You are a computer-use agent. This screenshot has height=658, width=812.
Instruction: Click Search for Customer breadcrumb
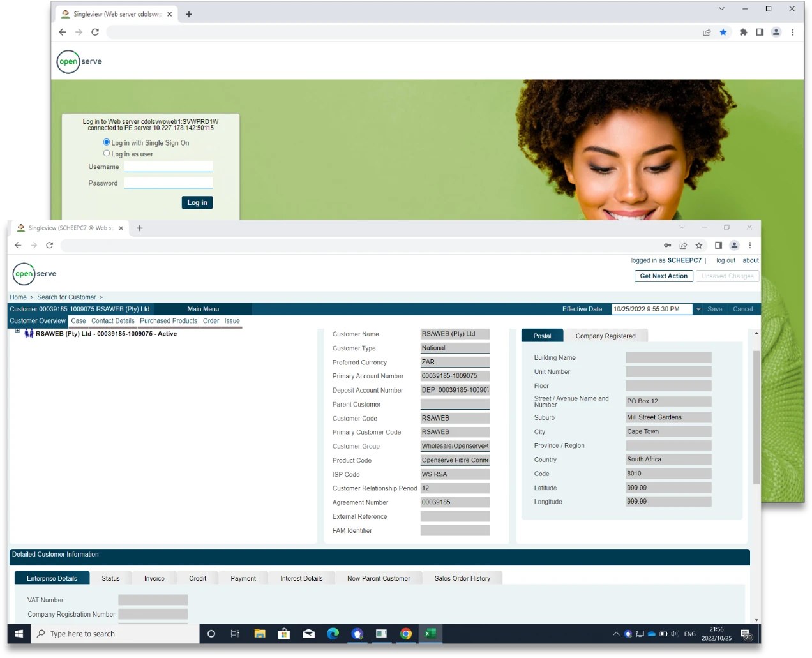coord(66,297)
